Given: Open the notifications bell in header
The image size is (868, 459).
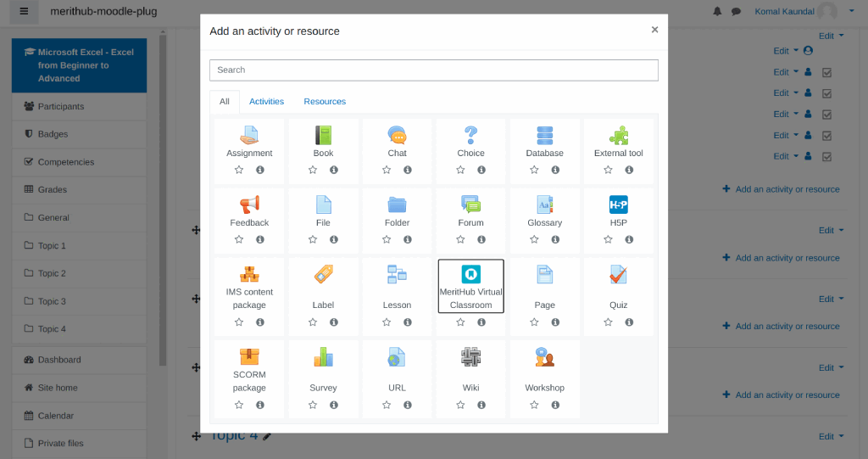Looking at the screenshot, I should pos(718,12).
